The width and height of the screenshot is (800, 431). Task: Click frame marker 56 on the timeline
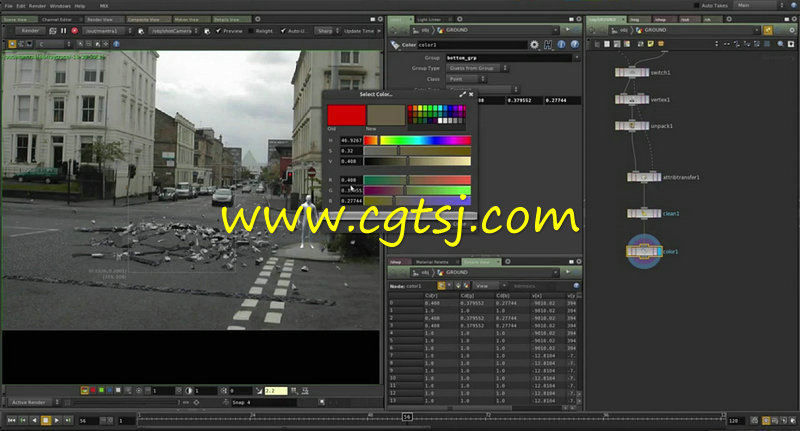pyautogui.click(x=407, y=417)
